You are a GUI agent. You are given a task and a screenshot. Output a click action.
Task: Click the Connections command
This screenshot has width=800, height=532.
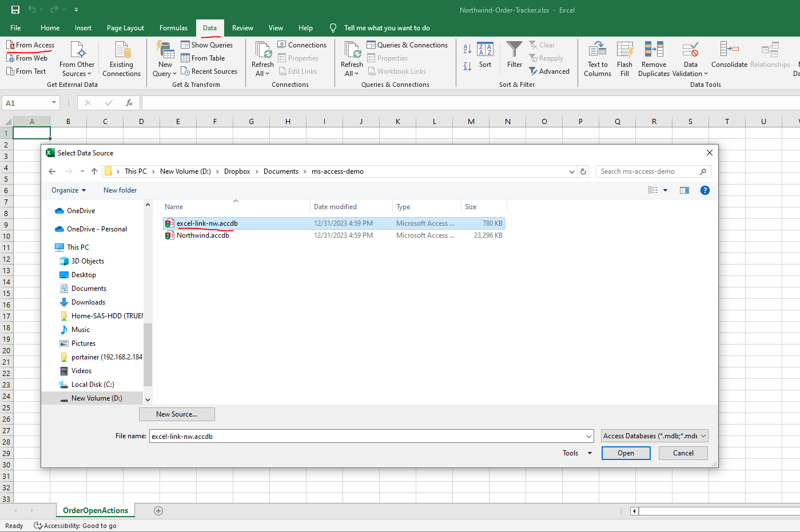pos(302,45)
